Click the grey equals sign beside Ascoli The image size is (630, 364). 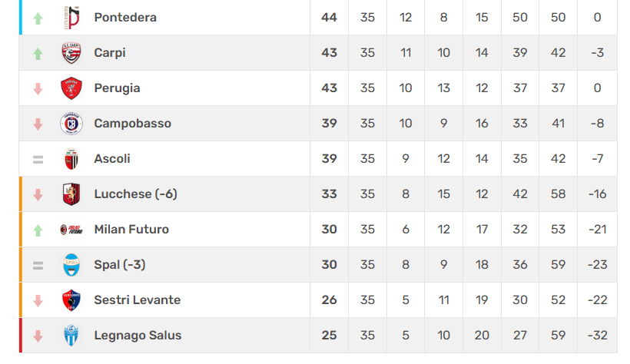38,160
